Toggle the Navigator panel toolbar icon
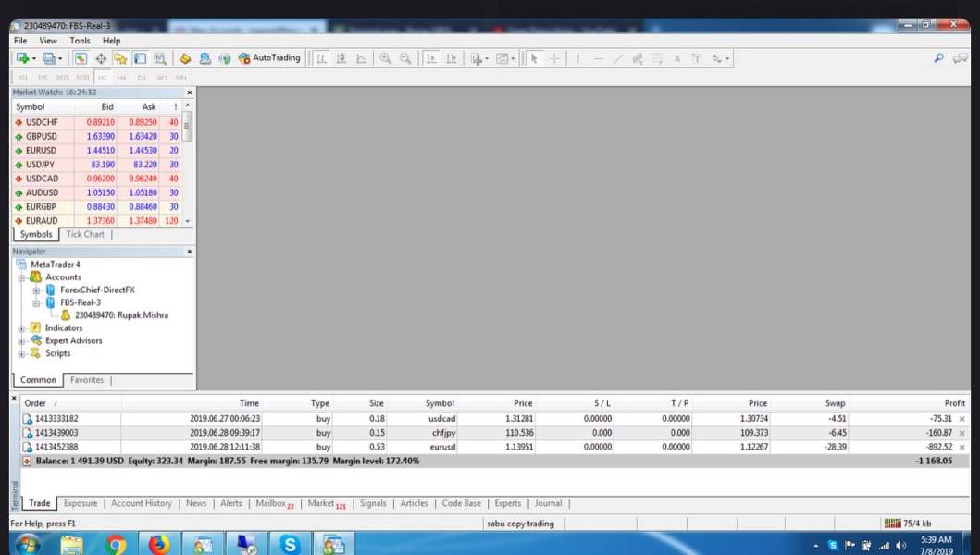 point(120,58)
